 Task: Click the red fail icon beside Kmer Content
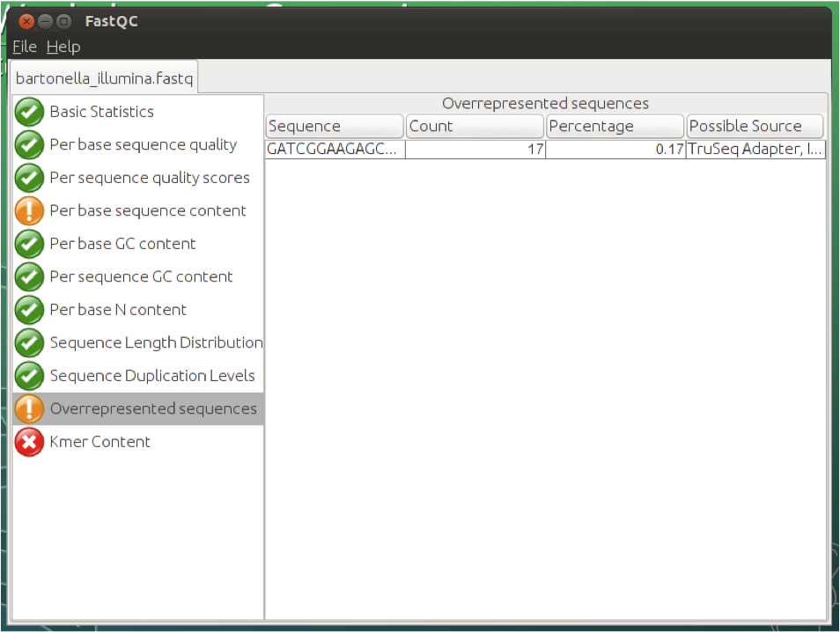click(29, 442)
